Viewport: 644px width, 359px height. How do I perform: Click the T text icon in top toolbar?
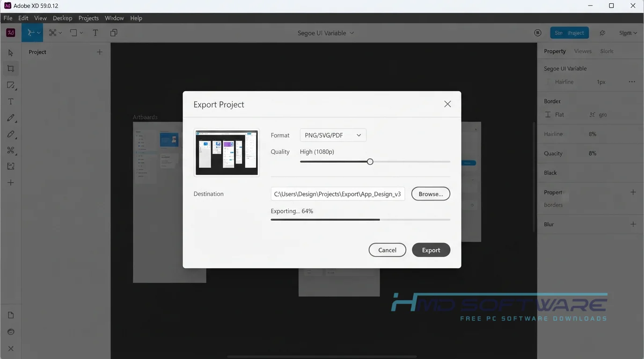point(95,33)
